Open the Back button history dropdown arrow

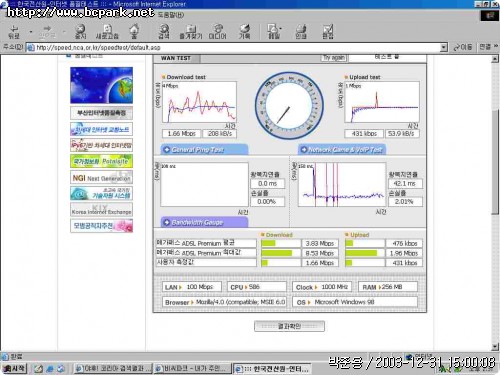[31, 32]
